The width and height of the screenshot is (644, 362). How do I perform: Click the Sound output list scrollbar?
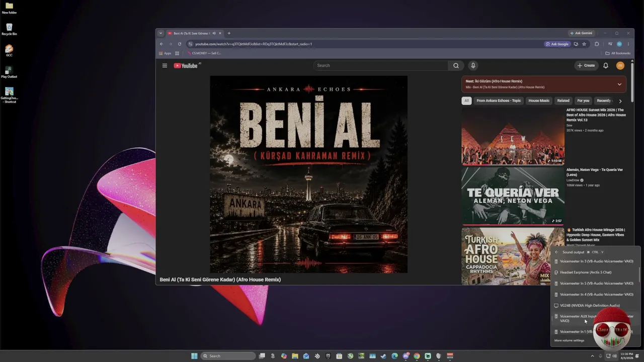point(639,275)
